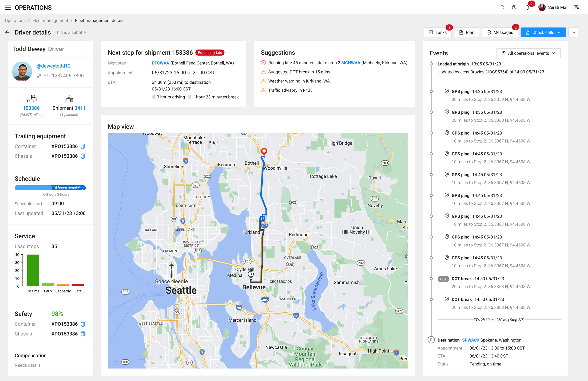The width and height of the screenshot is (588, 381).
Task: Expand the Check calls dropdown
Action: point(559,32)
